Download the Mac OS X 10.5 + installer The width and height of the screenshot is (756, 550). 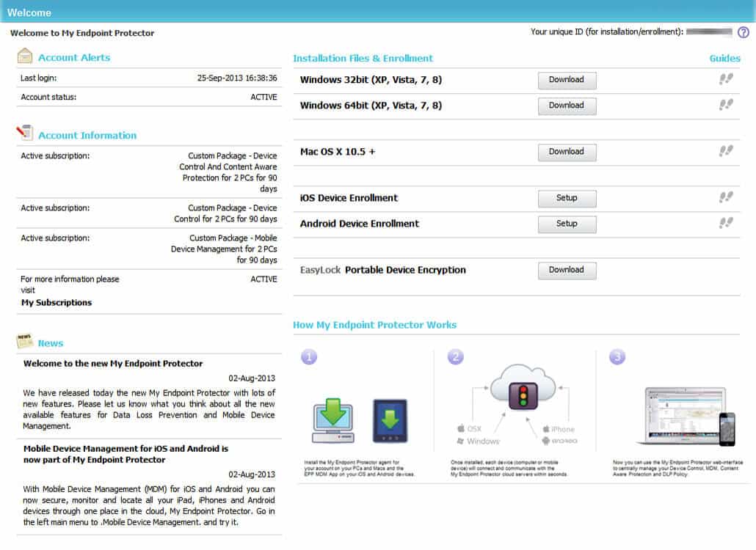point(567,153)
